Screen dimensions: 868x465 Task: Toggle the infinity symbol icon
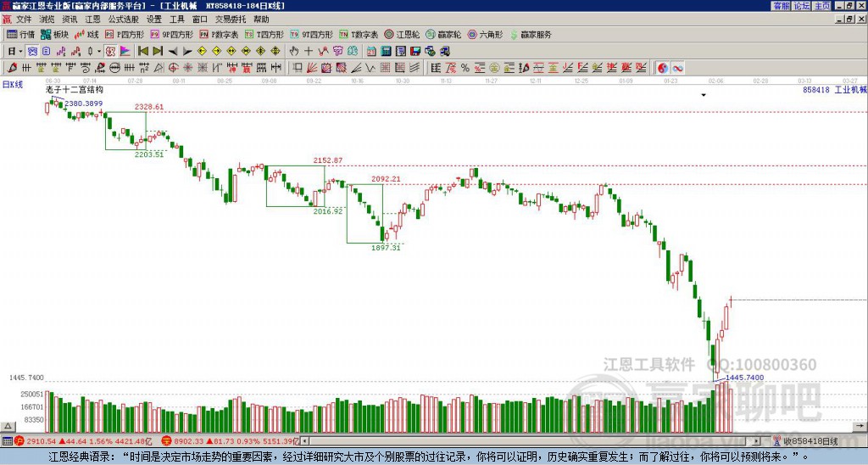677,68
